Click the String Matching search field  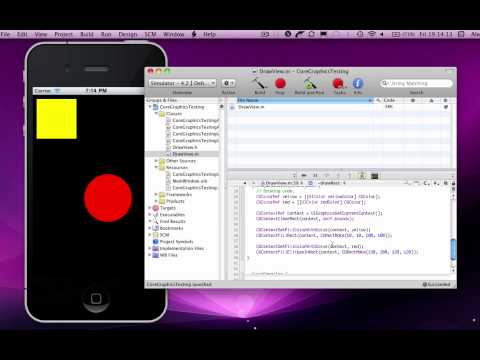click(x=416, y=83)
